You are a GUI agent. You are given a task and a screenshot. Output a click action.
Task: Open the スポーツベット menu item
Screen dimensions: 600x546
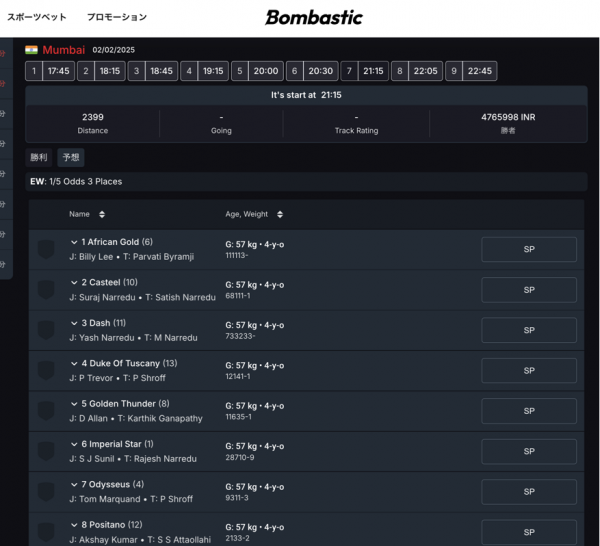pyautogui.click(x=37, y=17)
